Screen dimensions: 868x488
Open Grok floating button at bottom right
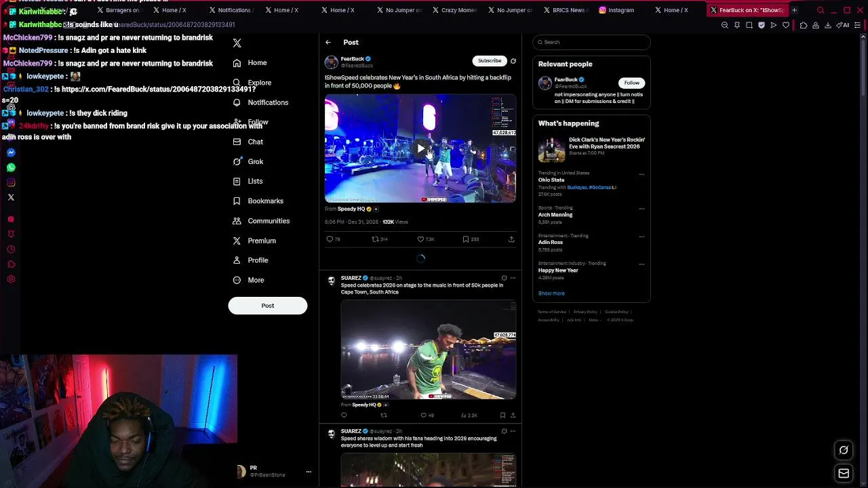tap(844, 450)
